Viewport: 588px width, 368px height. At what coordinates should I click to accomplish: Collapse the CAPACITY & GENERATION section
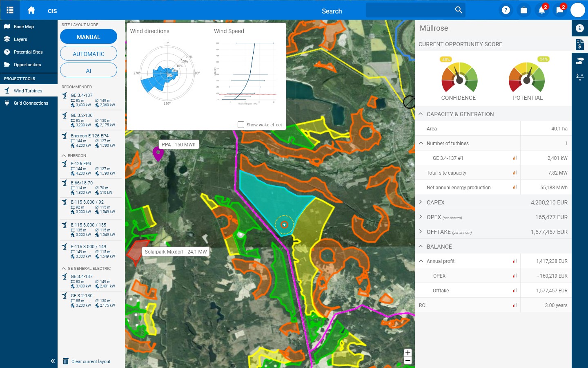421,114
